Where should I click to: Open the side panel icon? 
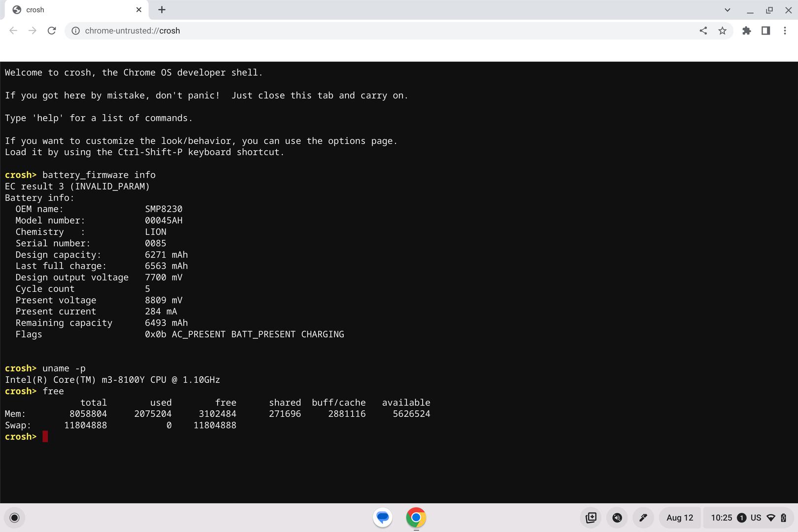[x=766, y=31]
